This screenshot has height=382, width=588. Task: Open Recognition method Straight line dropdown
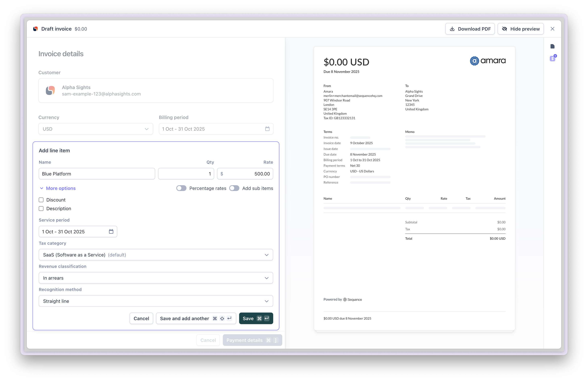tap(156, 301)
